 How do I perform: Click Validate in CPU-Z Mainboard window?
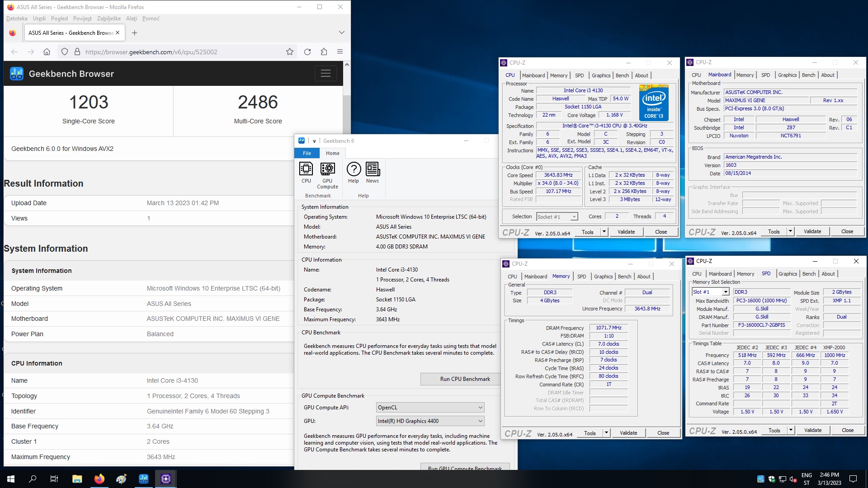pyautogui.click(x=812, y=231)
